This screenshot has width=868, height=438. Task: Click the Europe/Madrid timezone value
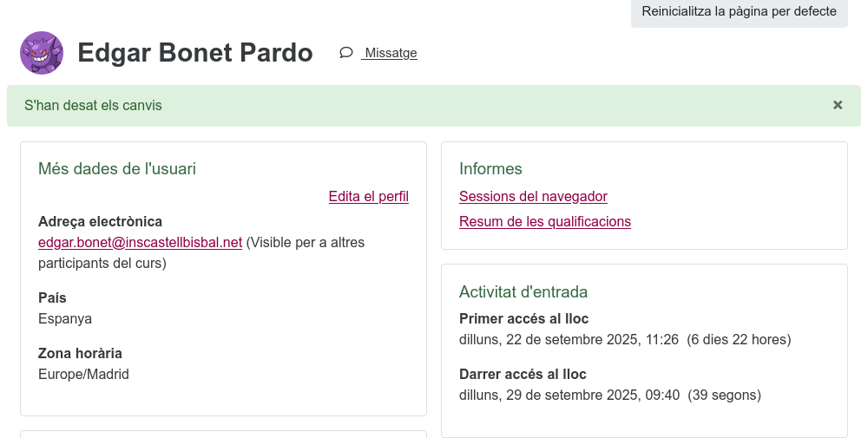click(x=83, y=375)
